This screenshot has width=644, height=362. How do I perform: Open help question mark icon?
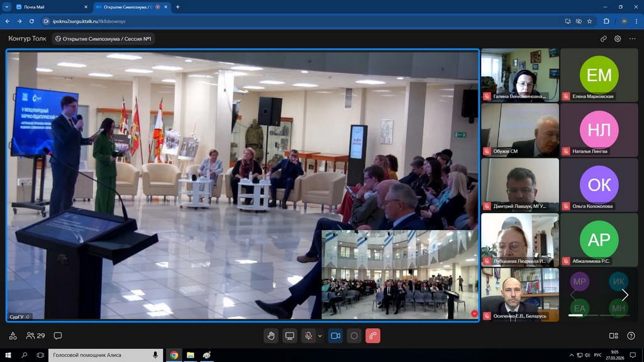pos(631,336)
